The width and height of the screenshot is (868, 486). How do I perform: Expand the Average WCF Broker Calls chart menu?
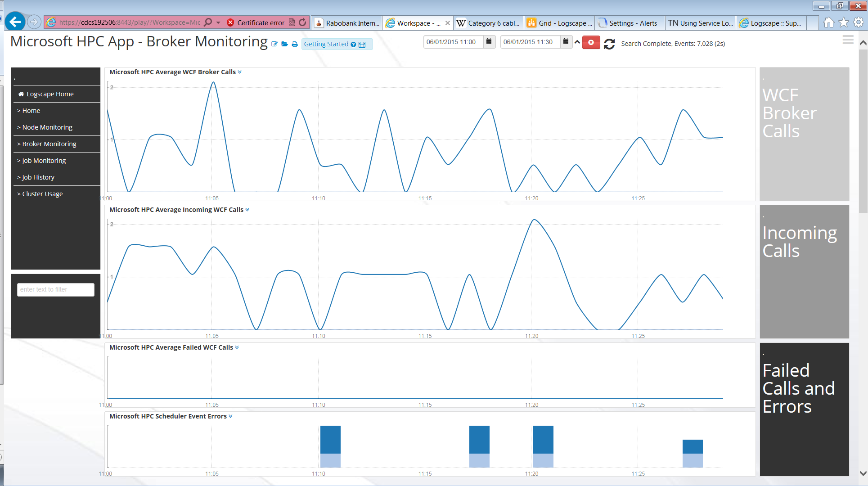(x=240, y=72)
